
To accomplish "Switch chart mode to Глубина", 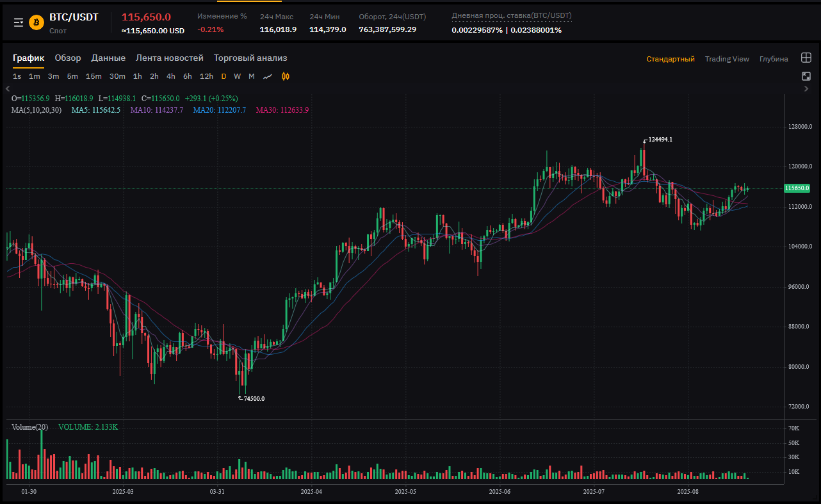I will pyautogui.click(x=774, y=59).
